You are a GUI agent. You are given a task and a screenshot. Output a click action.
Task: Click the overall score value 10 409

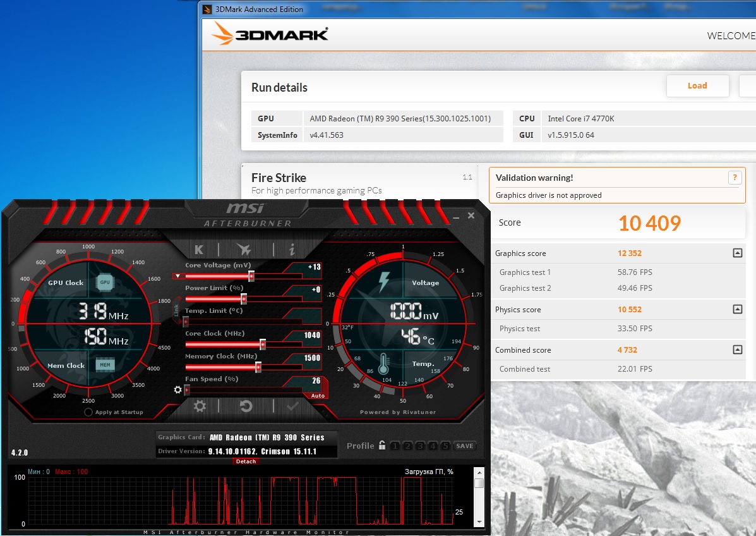click(649, 223)
